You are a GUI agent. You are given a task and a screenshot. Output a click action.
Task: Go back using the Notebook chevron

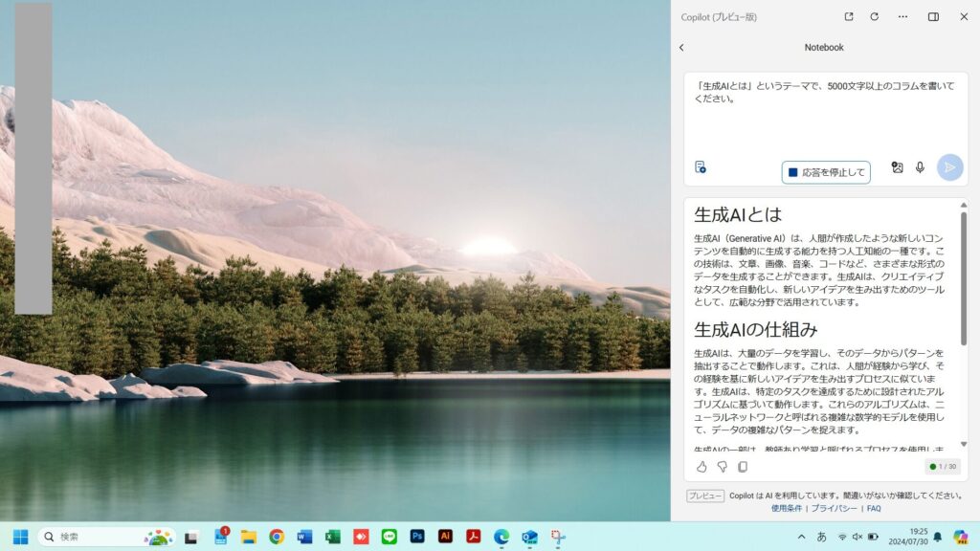[x=681, y=47]
